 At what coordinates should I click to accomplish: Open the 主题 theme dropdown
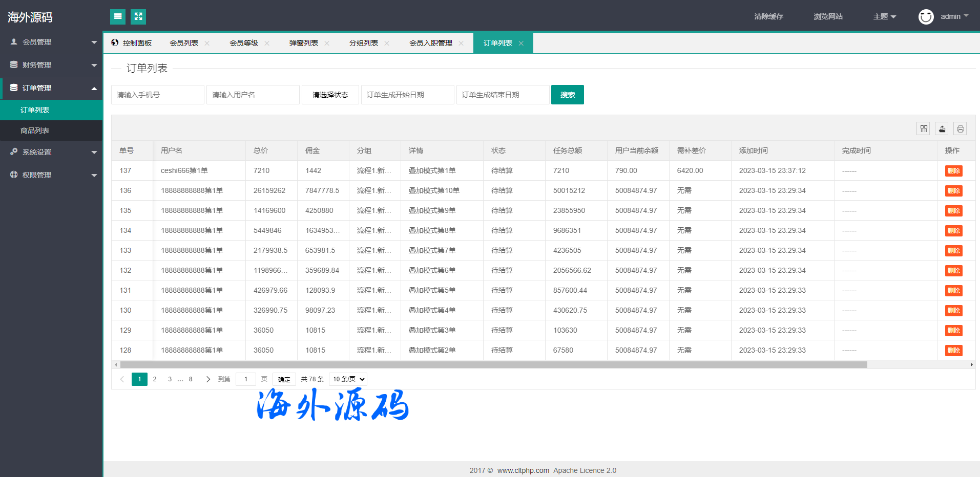coord(884,17)
